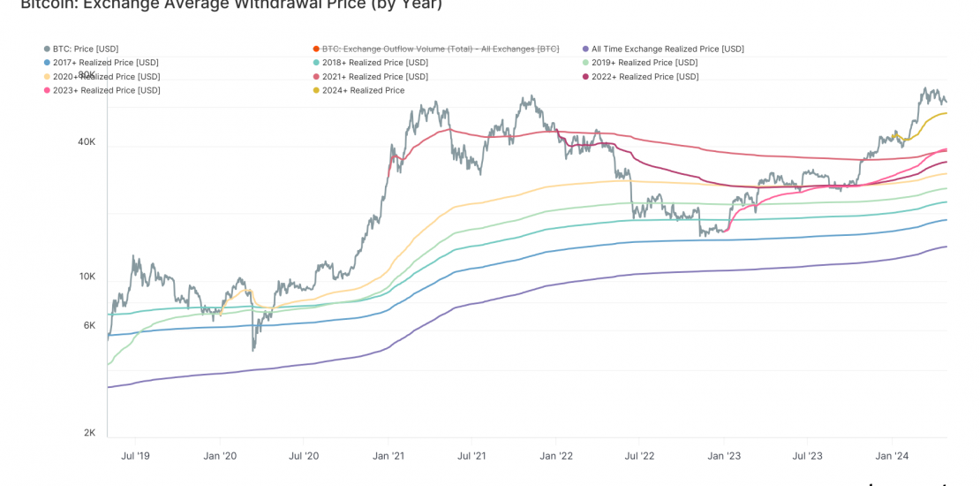Click the 10K y-axis label

click(87, 277)
